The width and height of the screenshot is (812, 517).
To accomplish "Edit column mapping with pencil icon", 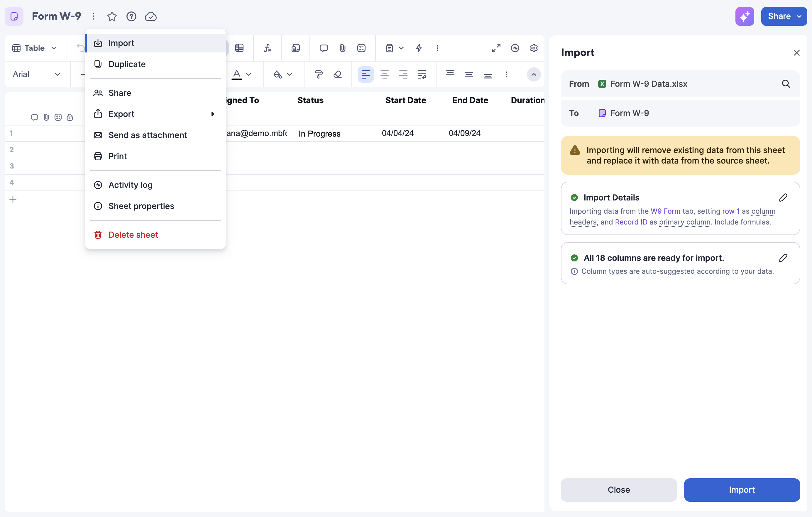I will (x=783, y=258).
